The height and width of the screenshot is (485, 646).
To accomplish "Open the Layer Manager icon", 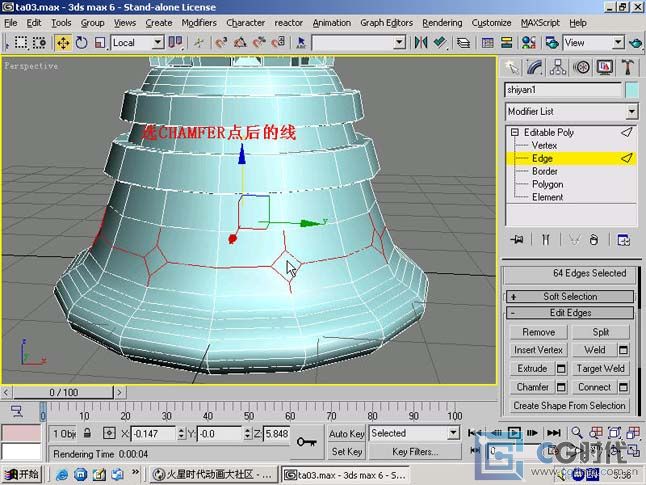I will coord(463,42).
